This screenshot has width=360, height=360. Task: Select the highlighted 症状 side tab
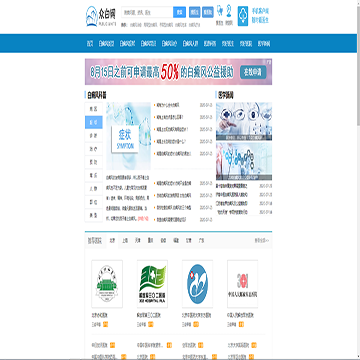(x=94, y=122)
